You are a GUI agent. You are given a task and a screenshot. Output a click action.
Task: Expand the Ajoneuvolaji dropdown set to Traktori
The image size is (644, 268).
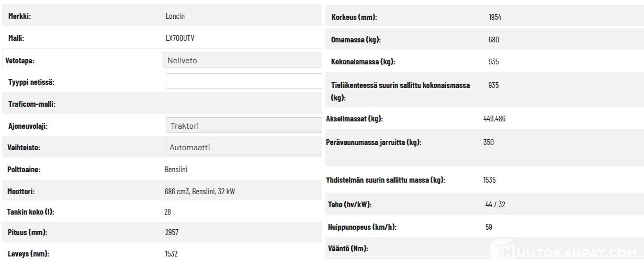click(x=243, y=126)
